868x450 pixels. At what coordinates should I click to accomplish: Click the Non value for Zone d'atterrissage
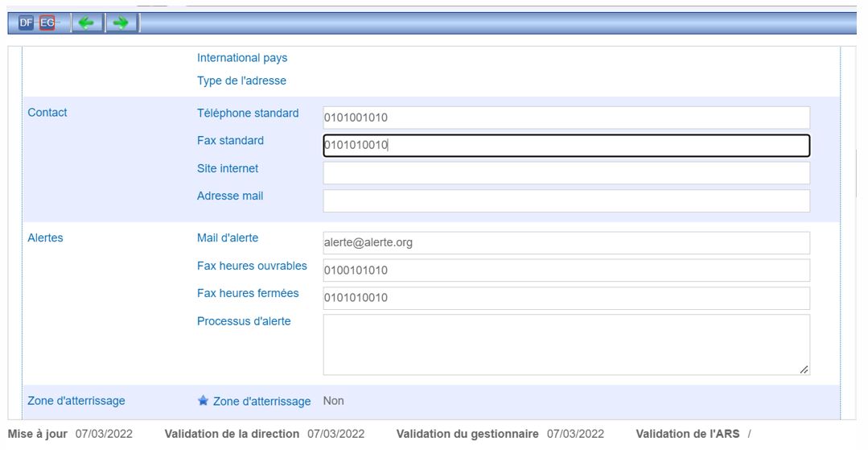tap(333, 401)
